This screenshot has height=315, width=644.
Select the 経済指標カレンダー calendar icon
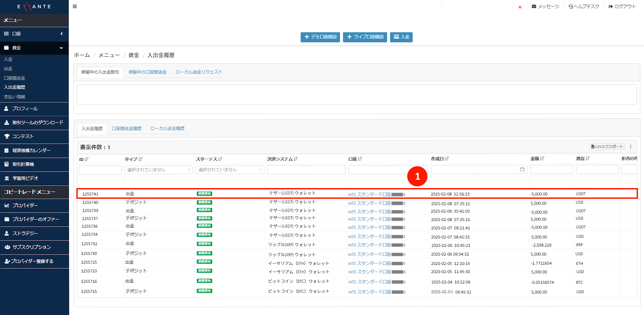[7, 150]
